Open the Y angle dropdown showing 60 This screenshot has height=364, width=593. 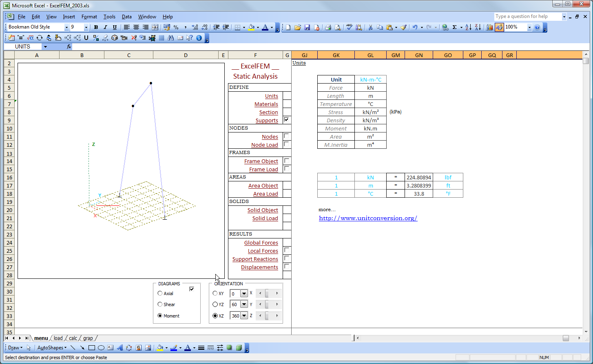point(244,304)
